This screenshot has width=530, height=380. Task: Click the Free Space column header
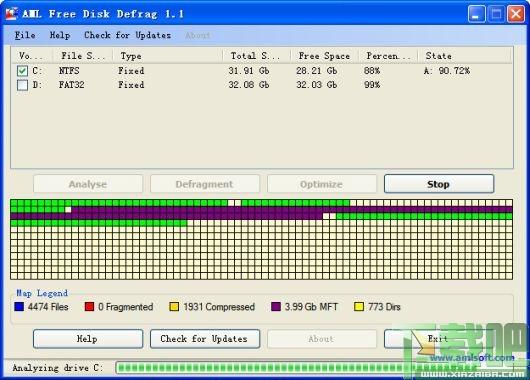coord(324,56)
